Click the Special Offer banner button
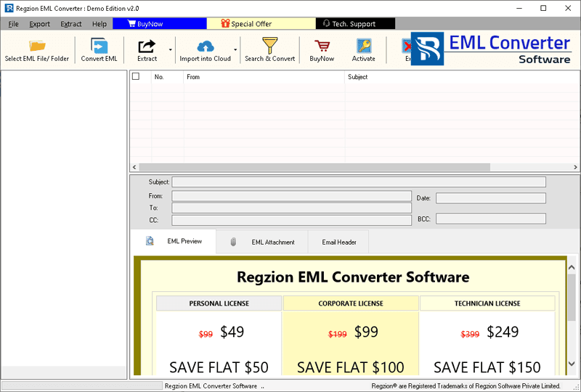Viewport: 581px width, 392px height. point(261,24)
